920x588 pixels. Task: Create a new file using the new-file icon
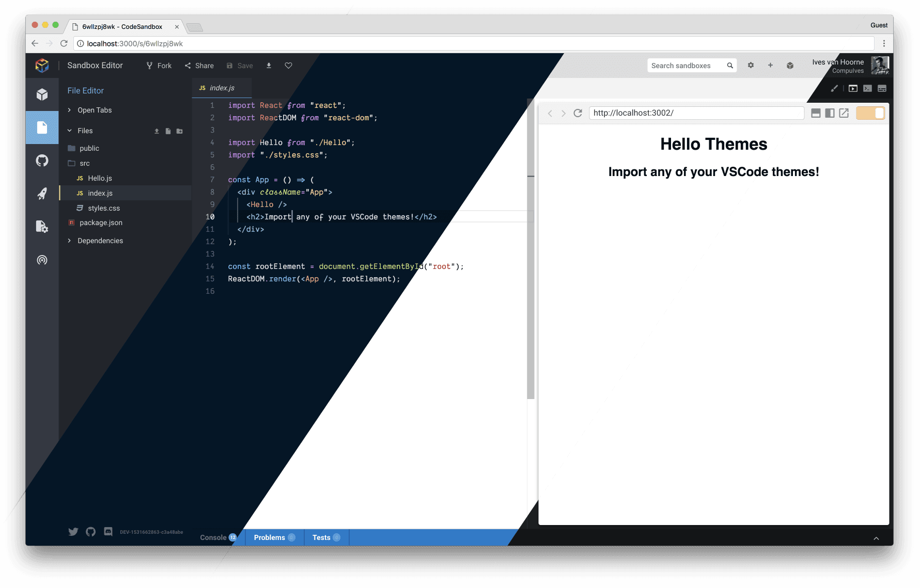(x=168, y=131)
